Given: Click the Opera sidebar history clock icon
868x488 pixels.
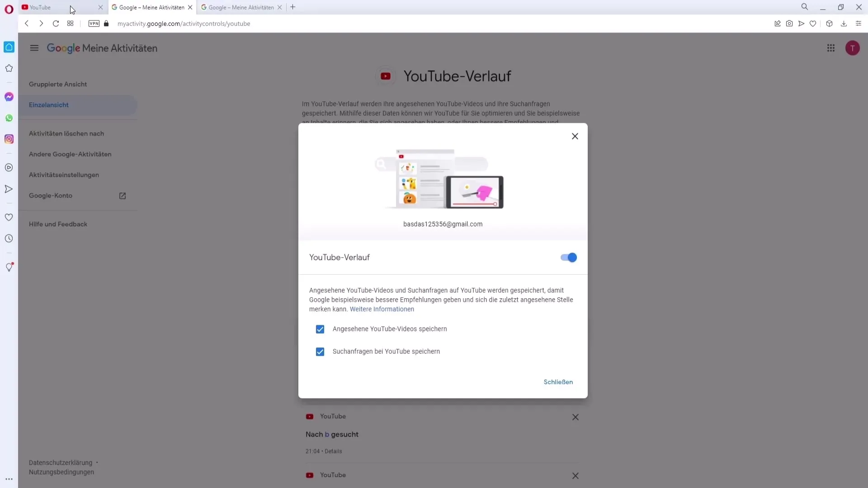Looking at the screenshot, I should (8, 238).
